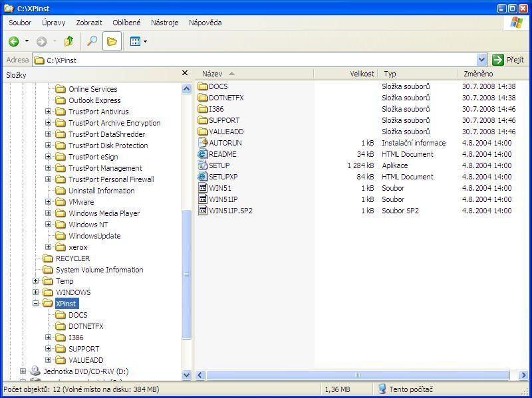
Task: Expand the Temp folder tree node
Action: tap(36, 281)
